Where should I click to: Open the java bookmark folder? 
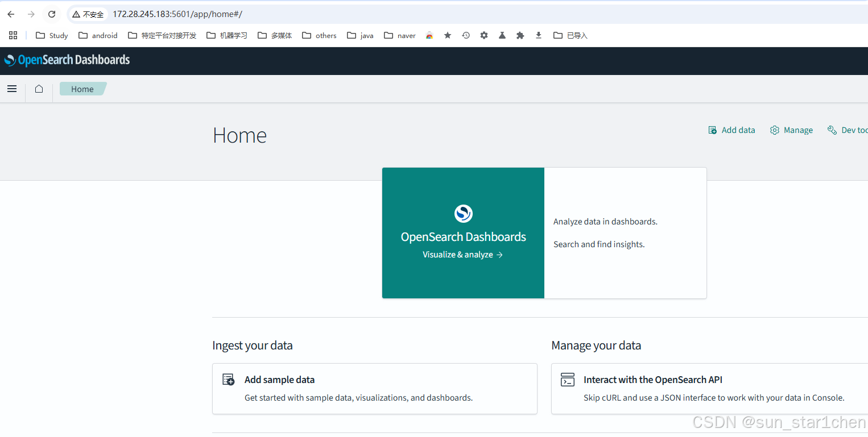tap(360, 35)
